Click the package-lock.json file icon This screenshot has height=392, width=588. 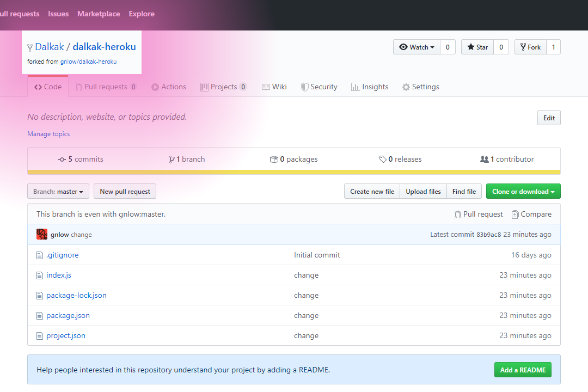pyautogui.click(x=39, y=296)
